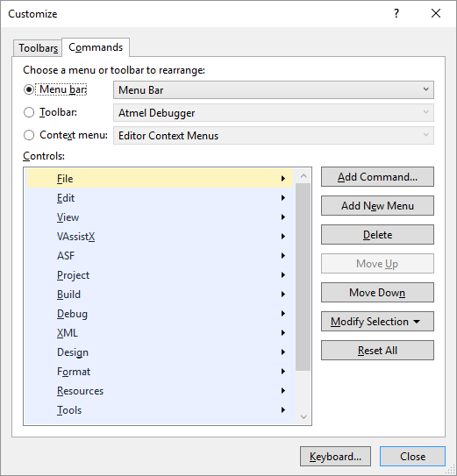This screenshot has height=476, width=457.
Task: Select the Menu bar radio button
Action: click(x=29, y=89)
